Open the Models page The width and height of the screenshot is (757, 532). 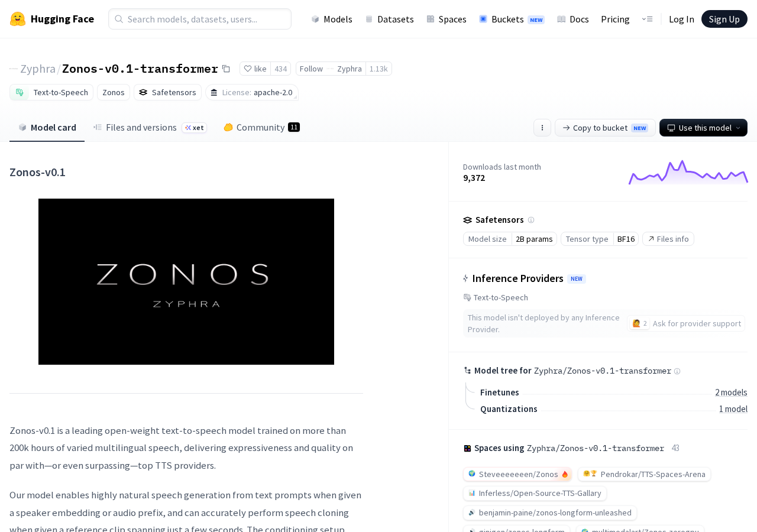tap(332, 19)
